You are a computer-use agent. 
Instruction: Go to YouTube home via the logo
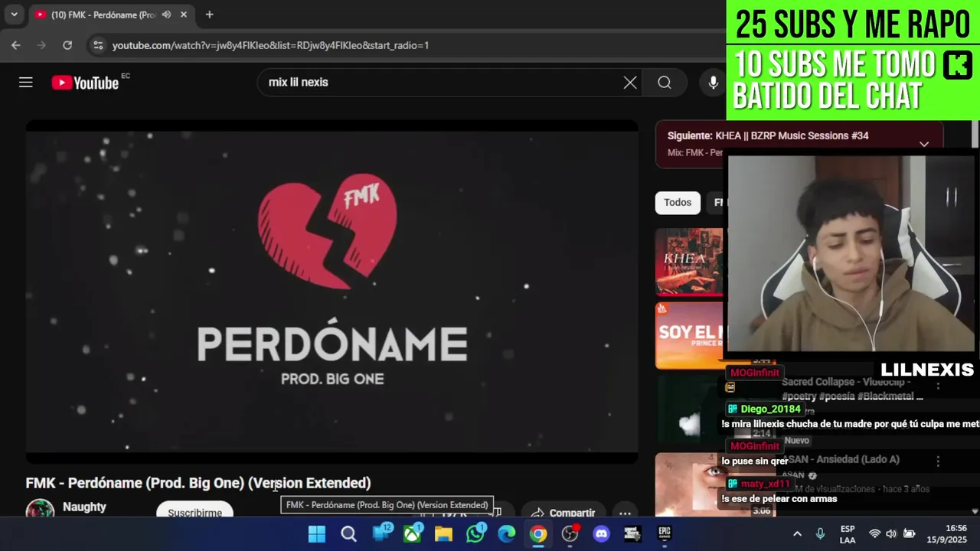pos(86,83)
